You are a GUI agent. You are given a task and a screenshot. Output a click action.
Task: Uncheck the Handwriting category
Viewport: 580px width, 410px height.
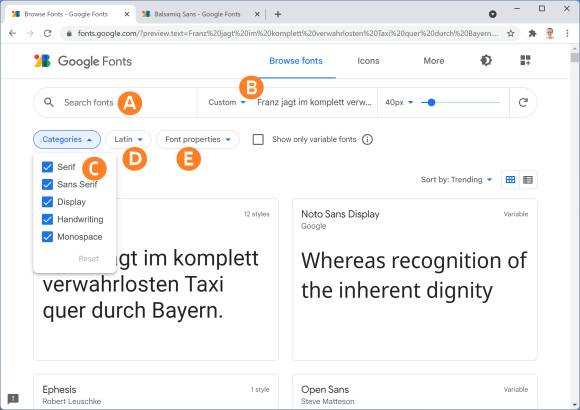pyautogui.click(x=47, y=219)
